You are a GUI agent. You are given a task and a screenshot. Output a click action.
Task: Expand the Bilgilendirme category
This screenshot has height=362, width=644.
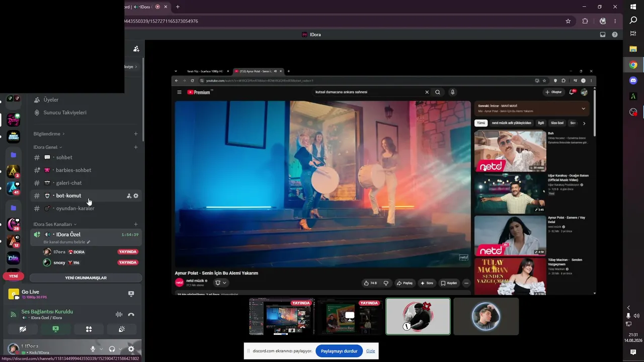[49, 134]
